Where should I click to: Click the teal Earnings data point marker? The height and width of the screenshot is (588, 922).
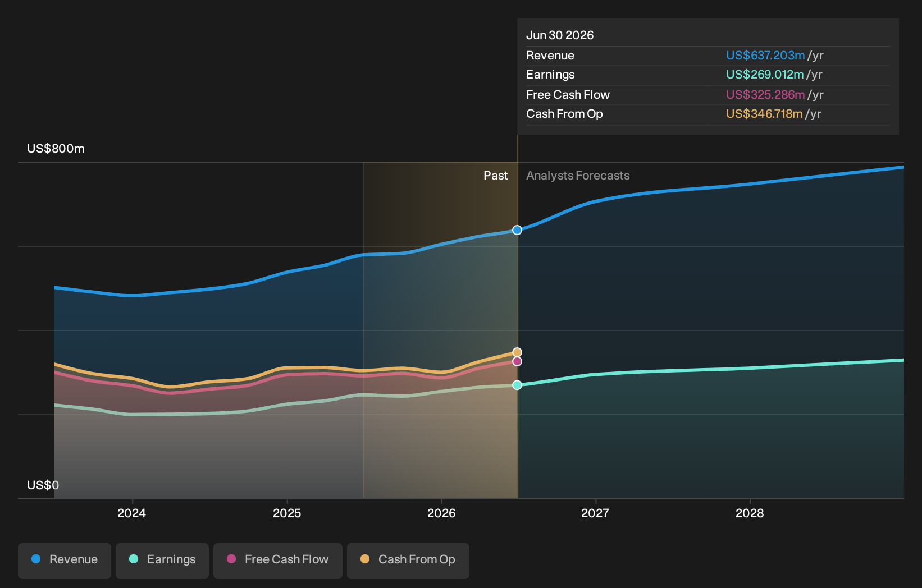pos(517,385)
